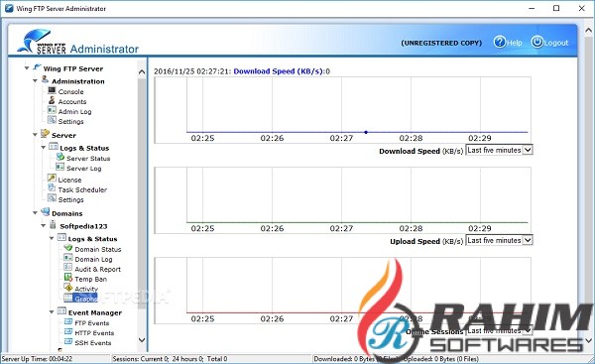
Task: Click the Softpedia123 domain icon
Action: [x=54, y=225]
